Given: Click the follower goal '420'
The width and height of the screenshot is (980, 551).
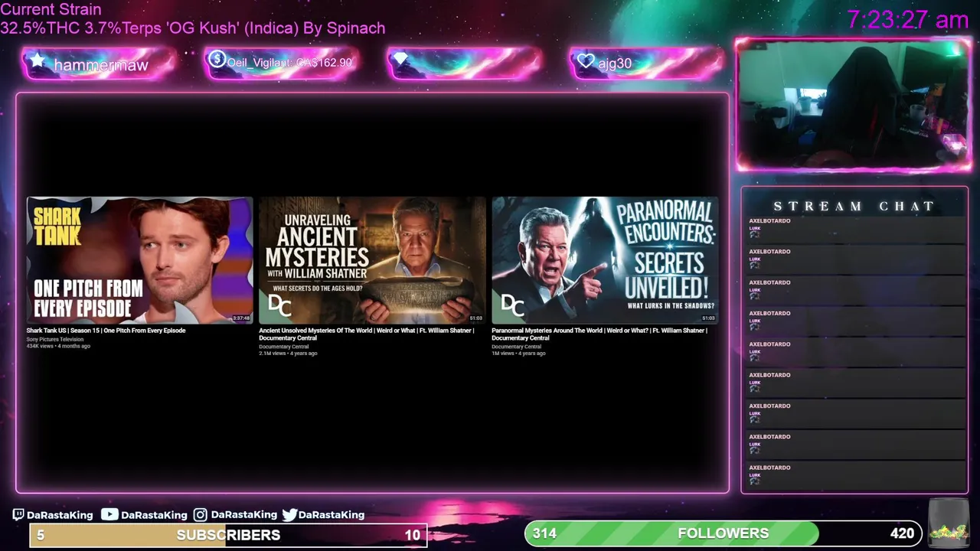Looking at the screenshot, I should (902, 533).
